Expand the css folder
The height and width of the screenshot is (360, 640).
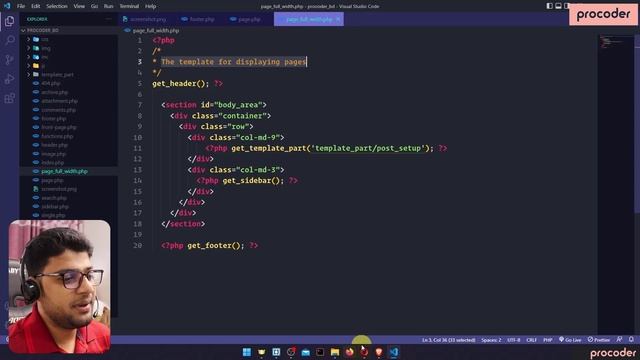[68, 39]
